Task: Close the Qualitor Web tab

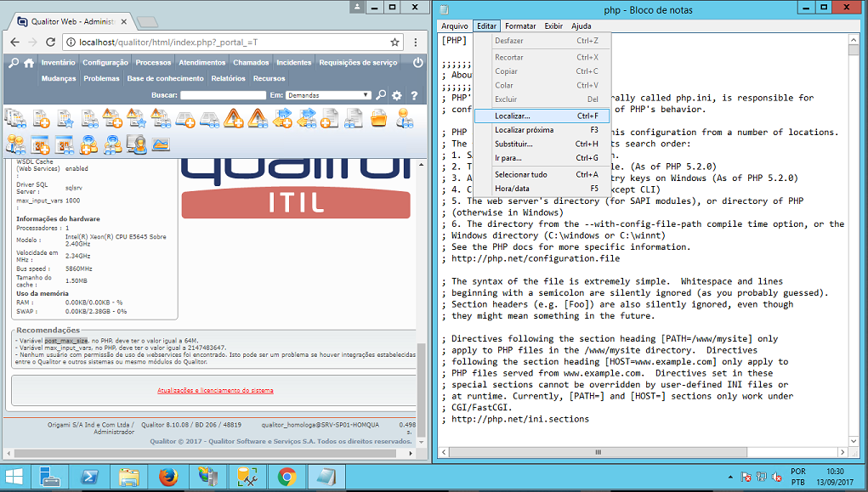Action: (124, 21)
